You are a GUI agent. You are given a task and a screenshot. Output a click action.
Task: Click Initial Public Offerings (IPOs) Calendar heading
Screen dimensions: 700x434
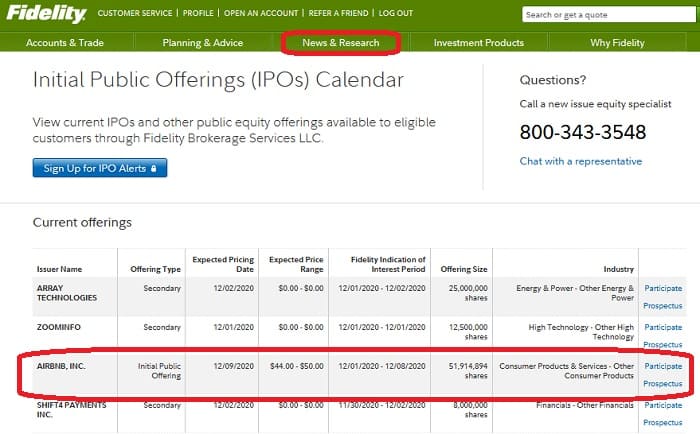(218, 80)
